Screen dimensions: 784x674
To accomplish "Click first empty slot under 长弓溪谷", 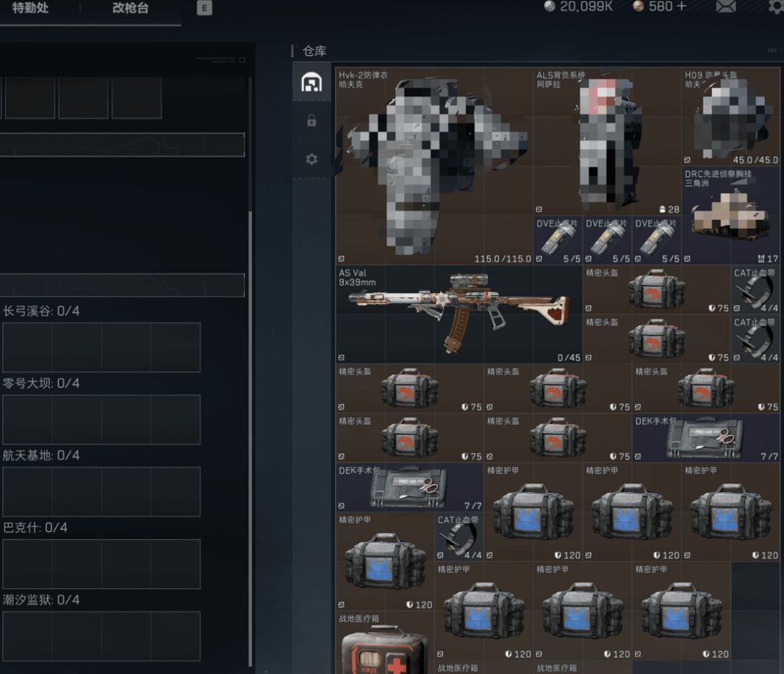I will (27, 347).
